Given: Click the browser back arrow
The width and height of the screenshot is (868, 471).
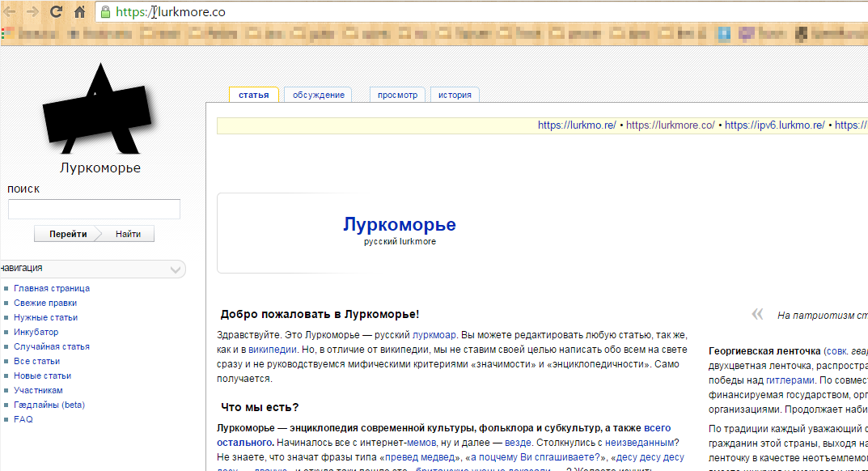Looking at the screenshot, I should tap(9, 11).
